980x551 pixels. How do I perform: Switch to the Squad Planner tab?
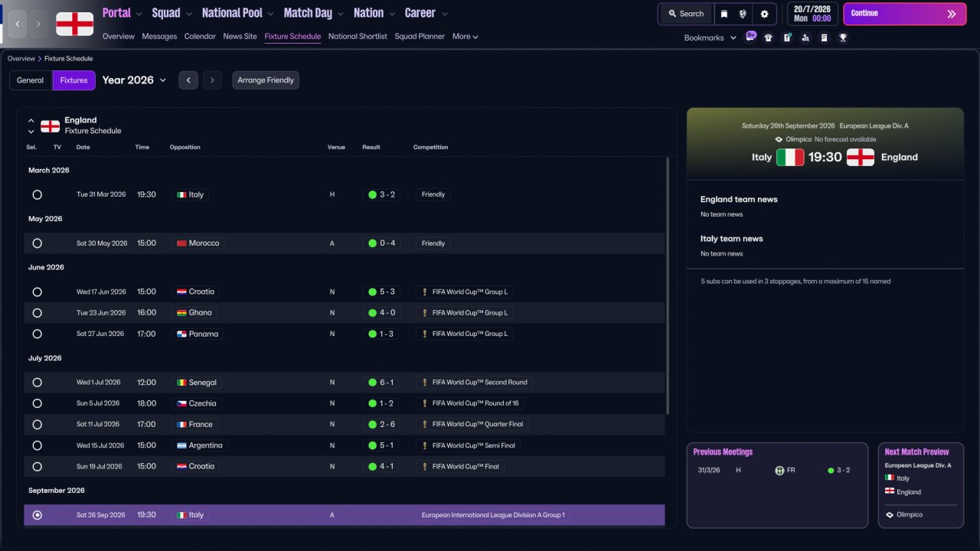tap(420, 37)
